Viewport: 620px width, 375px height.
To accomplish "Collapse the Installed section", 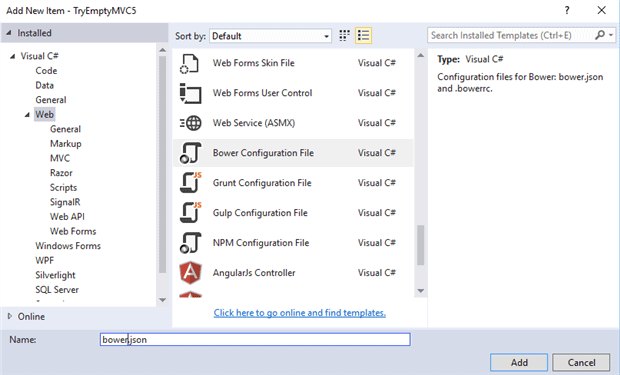I will [9, 33].
